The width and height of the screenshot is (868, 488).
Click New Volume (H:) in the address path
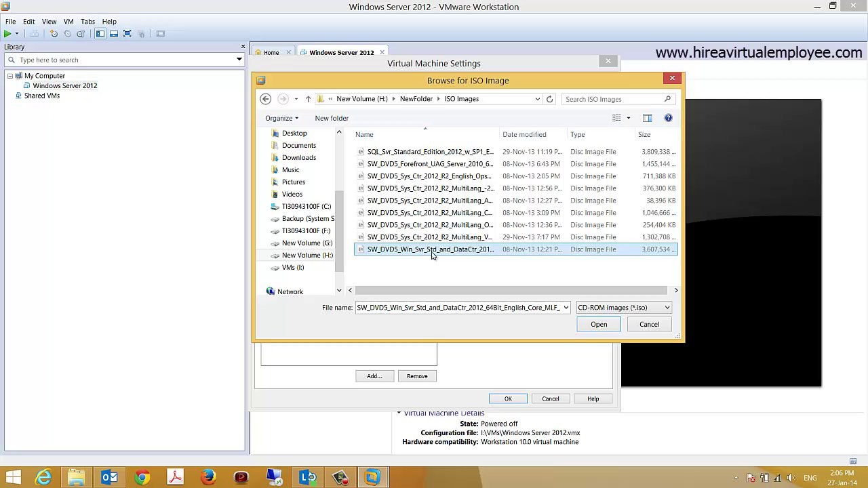(361, 99)
